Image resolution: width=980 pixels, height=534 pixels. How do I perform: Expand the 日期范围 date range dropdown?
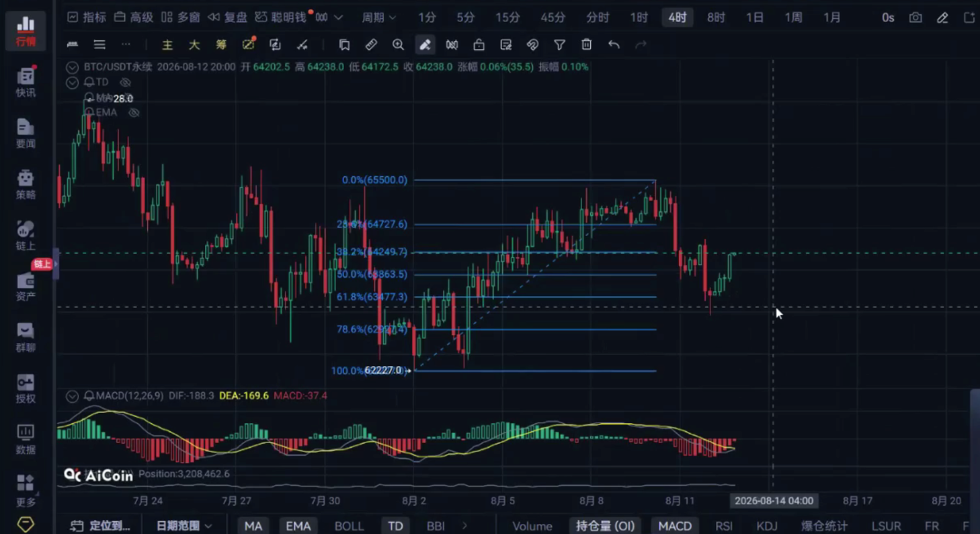(x=183, y=526)
